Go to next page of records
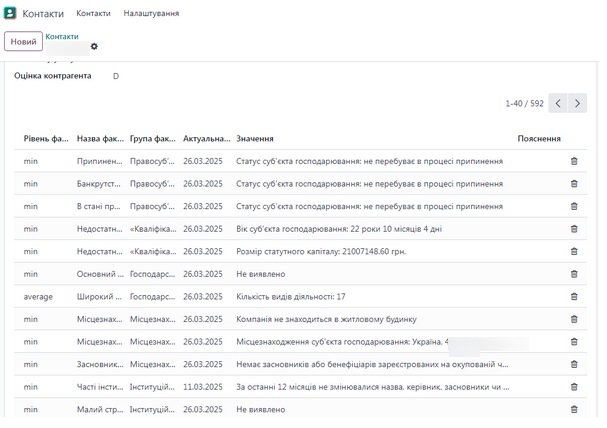 click(577, 103)
